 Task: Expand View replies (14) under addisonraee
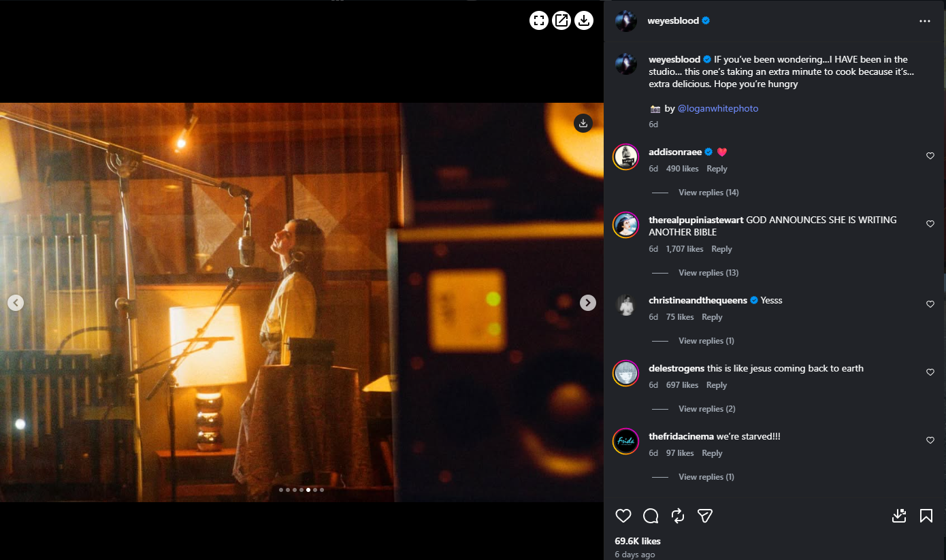click(x=708, y=193)
